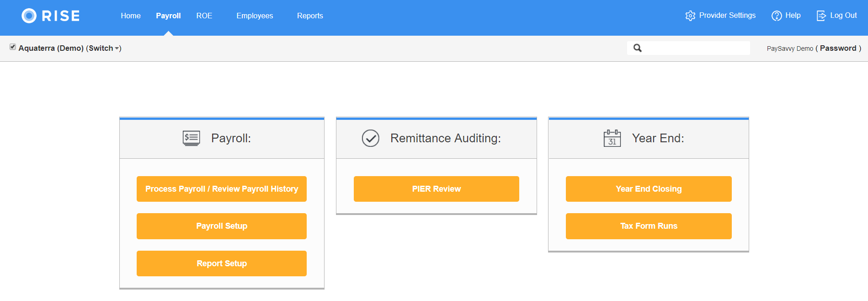This screenshot has height=301, width=868.
Task: Open the Employees menu
Action: 255,16
